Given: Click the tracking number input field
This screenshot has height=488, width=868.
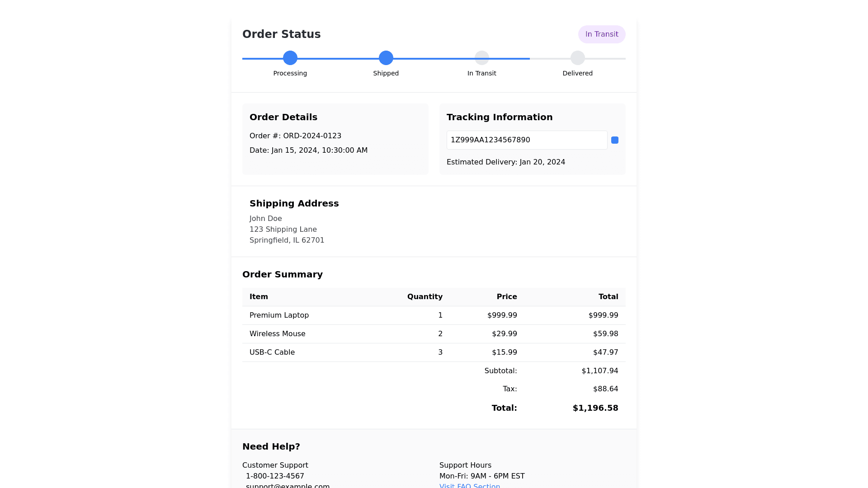Looking at the screenshot, I should point(527,140).
